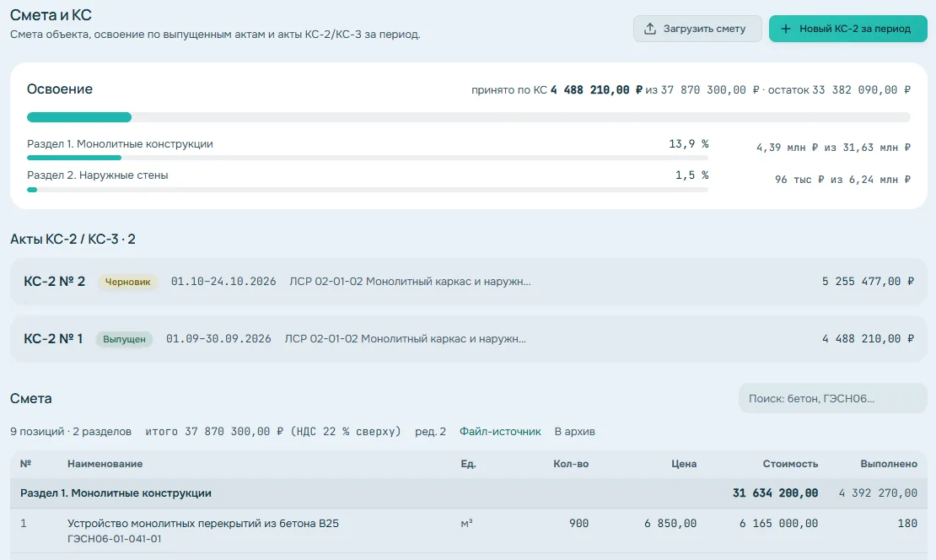The height and width of the screenshot is (560, 936).
Task: Click the upload icon in Загрузить смету
Action: click(x=650, y=29)
